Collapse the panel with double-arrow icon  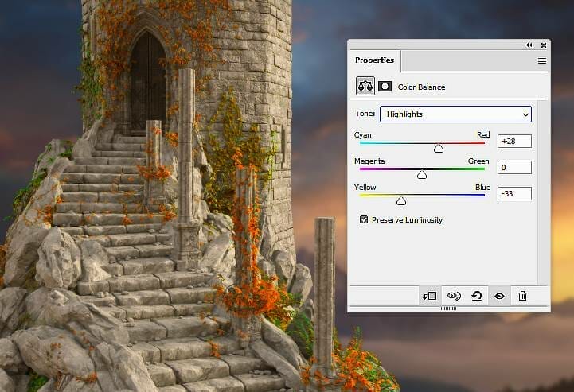529,45
